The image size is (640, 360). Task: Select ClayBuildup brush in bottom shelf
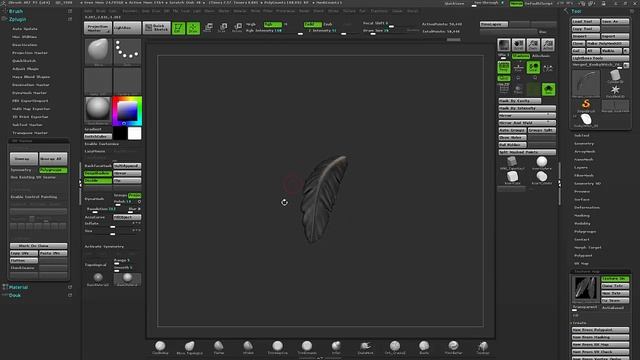click(x=160, y=348)
